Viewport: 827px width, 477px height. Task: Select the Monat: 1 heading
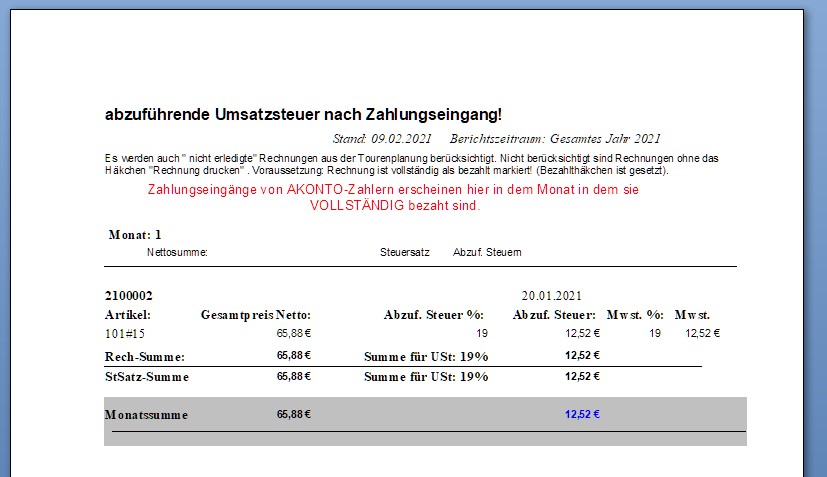135,234
